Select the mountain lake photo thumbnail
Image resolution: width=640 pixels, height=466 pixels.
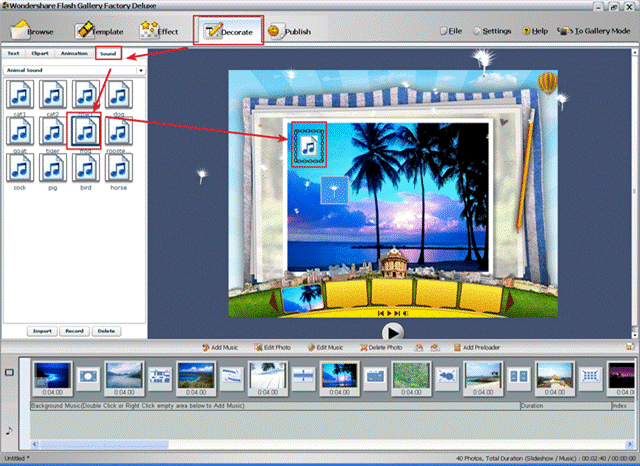(x=124, y=379)
